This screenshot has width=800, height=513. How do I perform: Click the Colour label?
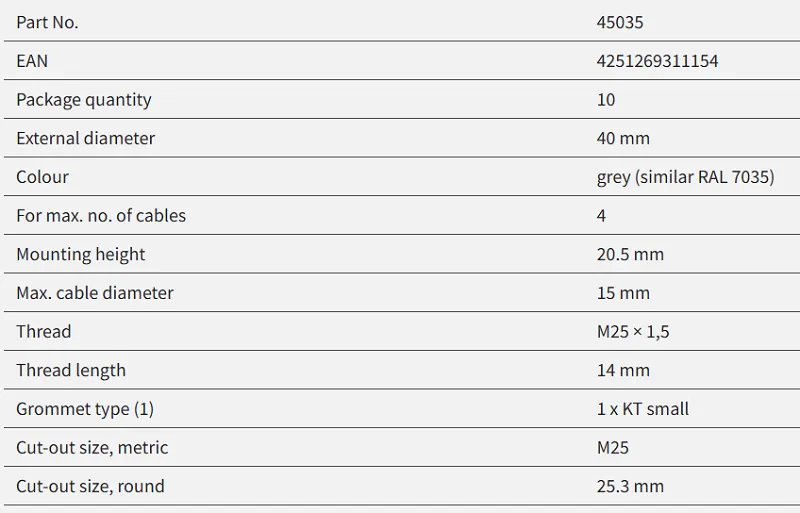tap(42, 177)
